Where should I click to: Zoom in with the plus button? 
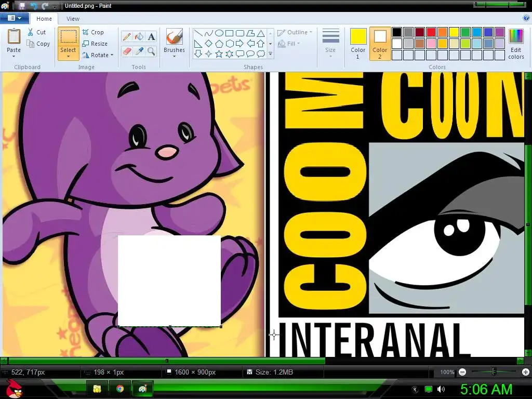(x=526, y=372)
